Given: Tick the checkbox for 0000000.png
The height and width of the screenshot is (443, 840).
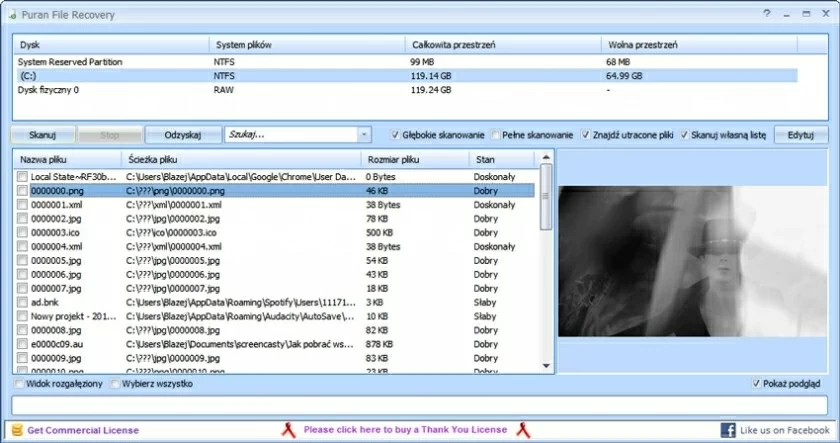Looking at the screenshot, I should tap(22, 191).
